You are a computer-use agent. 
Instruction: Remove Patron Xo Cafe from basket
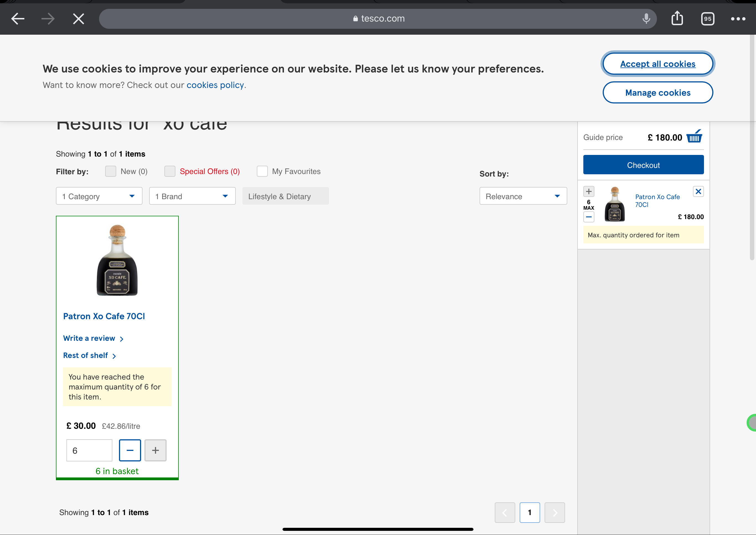click(x=698, y=191)
